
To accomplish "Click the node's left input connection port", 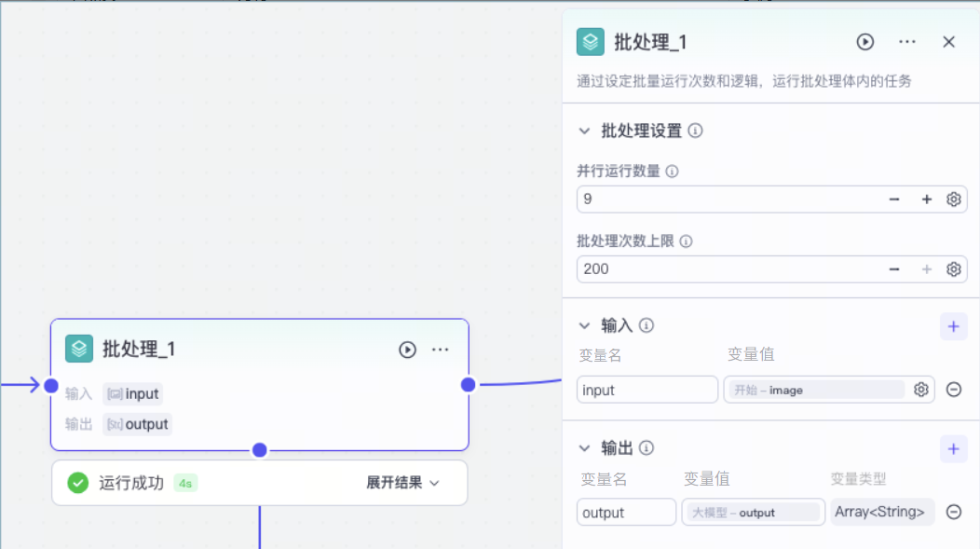I will (51, 385).
